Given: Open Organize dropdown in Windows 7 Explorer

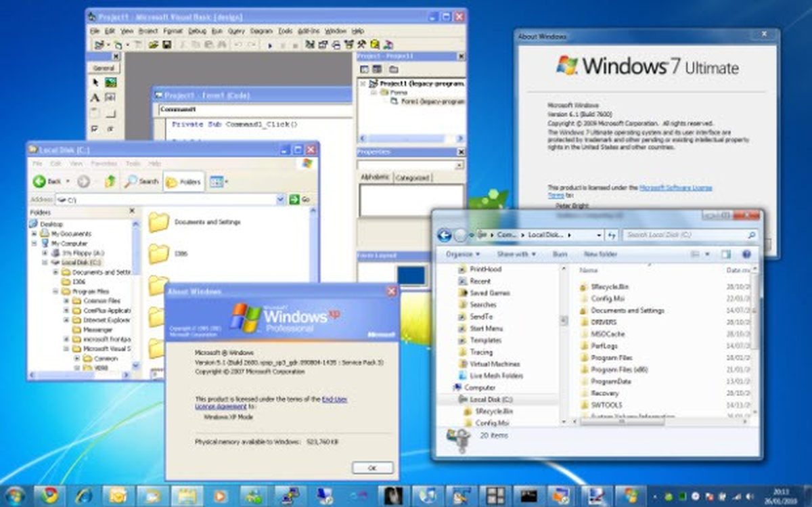Looking at the screenshot, I should pyautogui.click(x=461, y=254).
